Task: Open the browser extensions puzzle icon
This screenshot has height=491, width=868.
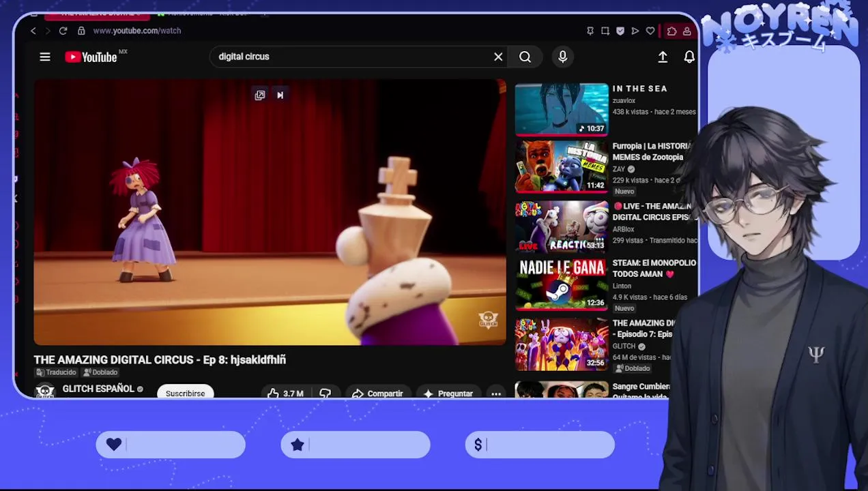Action: (671, 31)
